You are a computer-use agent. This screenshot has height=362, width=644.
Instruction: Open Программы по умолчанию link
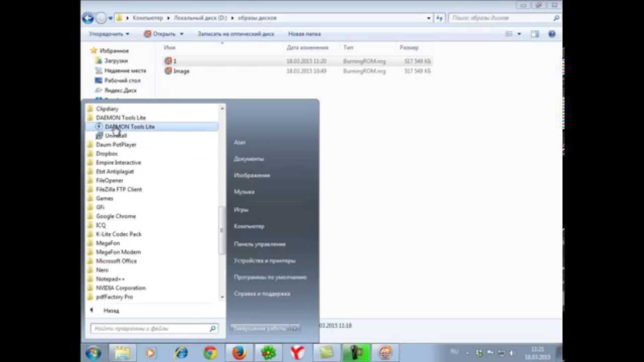click(270, 277)
